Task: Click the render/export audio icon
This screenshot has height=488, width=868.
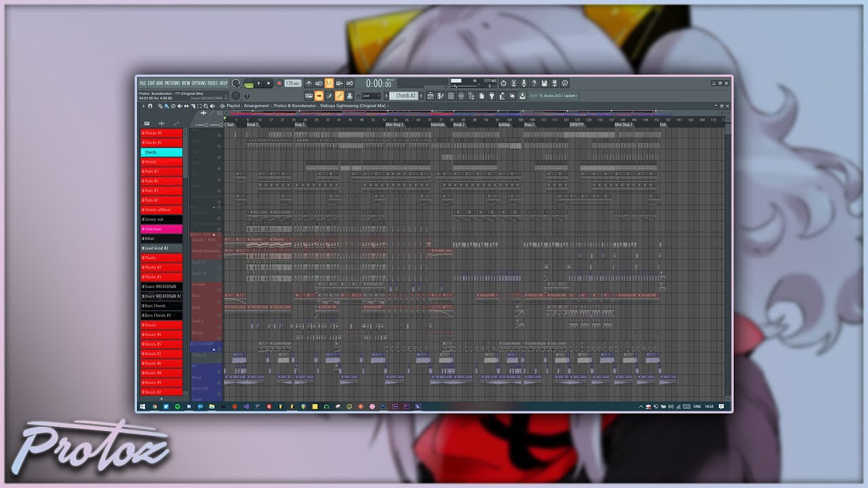Action: click(x=555, y=83)
